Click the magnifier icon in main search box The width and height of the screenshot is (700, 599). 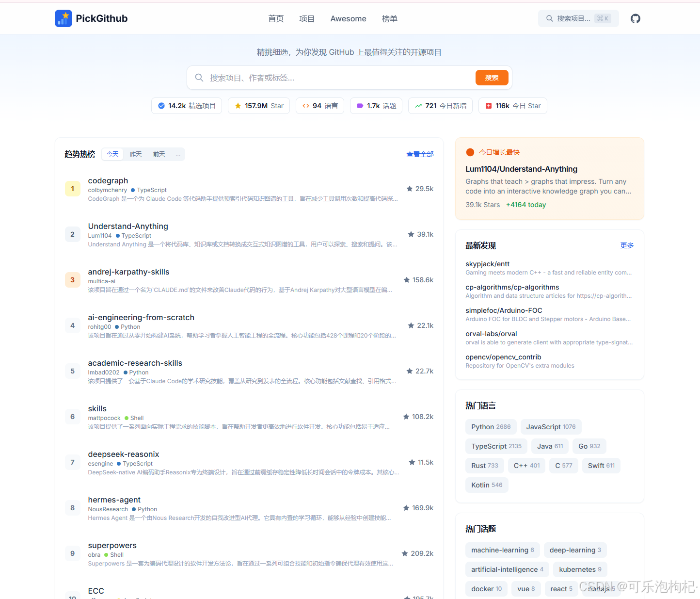click(199, 78)
